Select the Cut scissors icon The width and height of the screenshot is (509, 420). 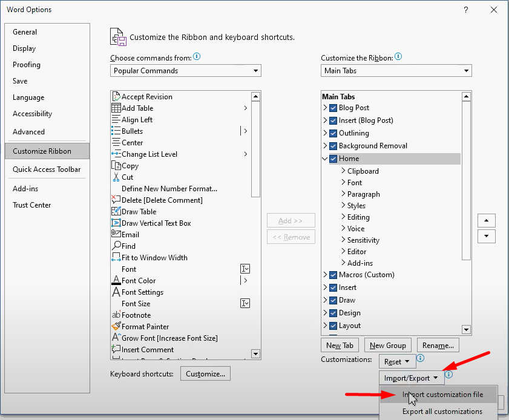pyautogui.click(x=116, y=177)
